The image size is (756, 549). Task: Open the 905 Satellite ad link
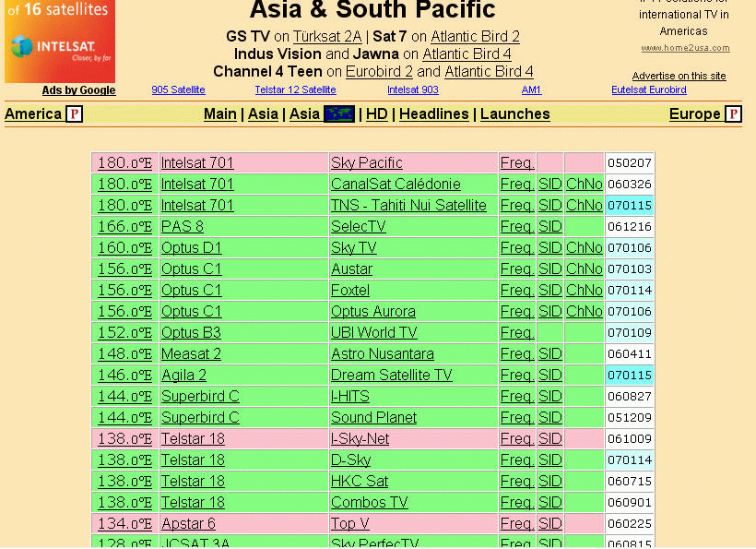(178, 90)
